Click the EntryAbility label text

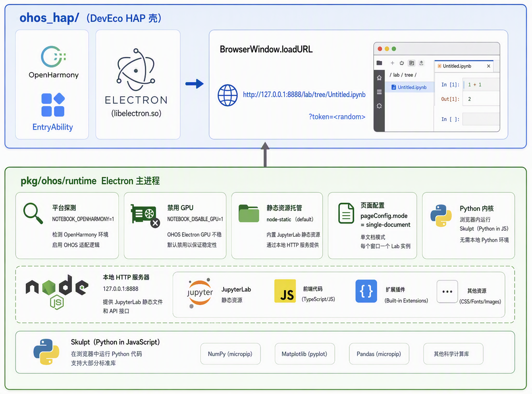52,127
